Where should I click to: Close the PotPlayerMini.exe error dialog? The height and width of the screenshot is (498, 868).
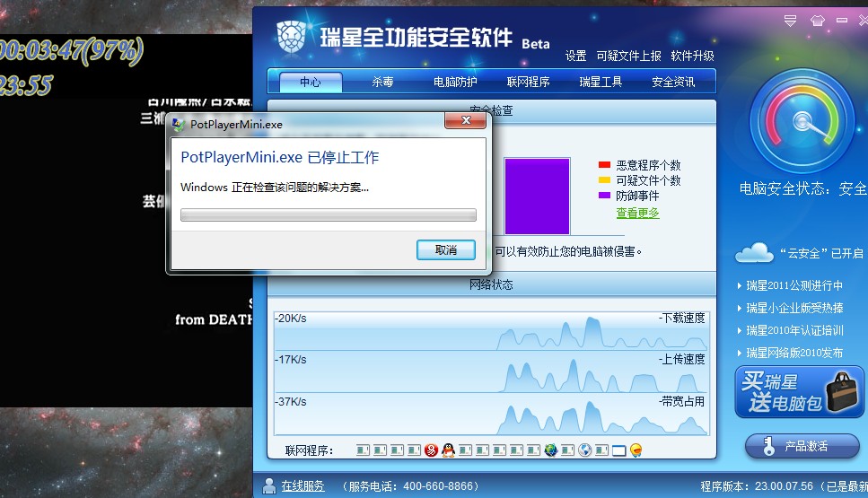pyautogui.click(x=466, y=120)
